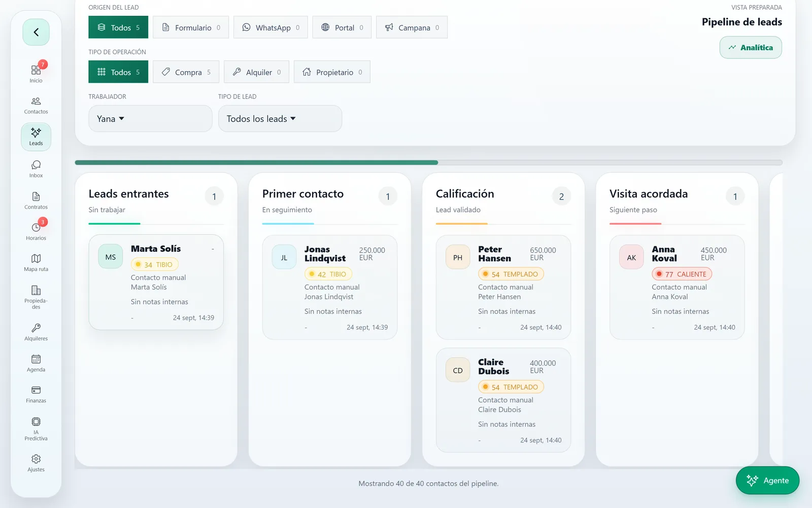Select the Leads sidebar item
The height and width of the screenshot is (508, 812).
point(36,137)
